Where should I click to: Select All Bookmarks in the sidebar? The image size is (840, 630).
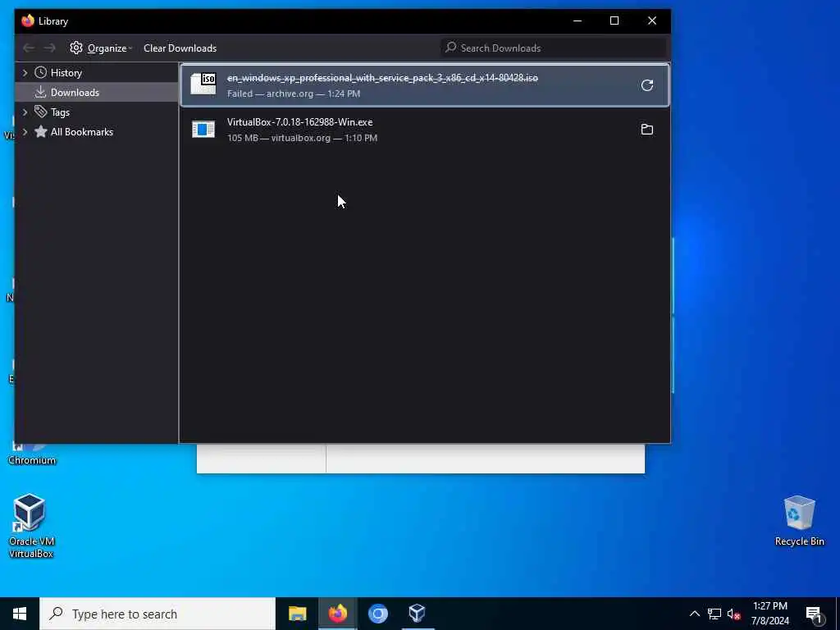coord(97,132)
